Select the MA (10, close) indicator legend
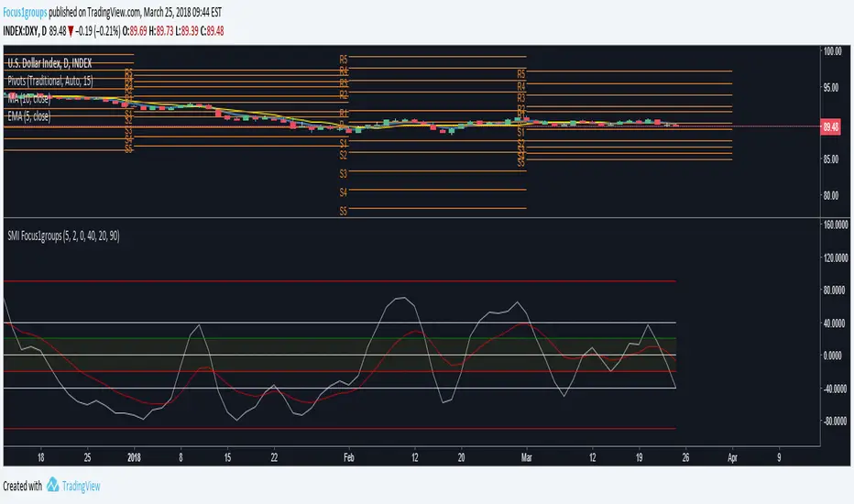Image resolution: width=854 pixels, height=504 pixels. coord(29,99)
